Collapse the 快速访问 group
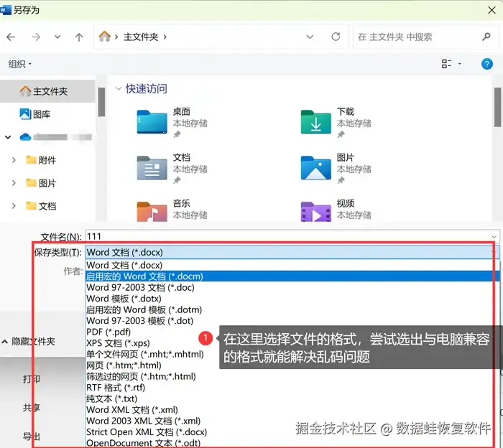Screen dimensions: 503x448 119,88
